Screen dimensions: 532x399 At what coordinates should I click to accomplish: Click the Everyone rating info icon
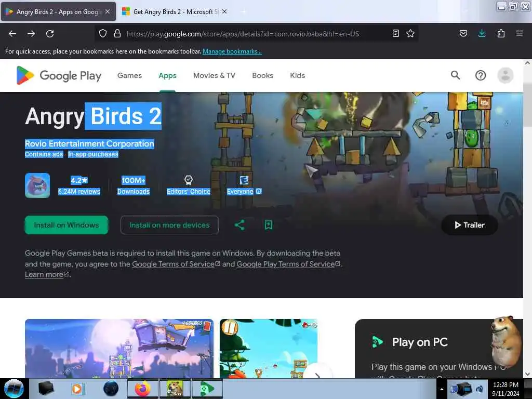pos(259,191)
